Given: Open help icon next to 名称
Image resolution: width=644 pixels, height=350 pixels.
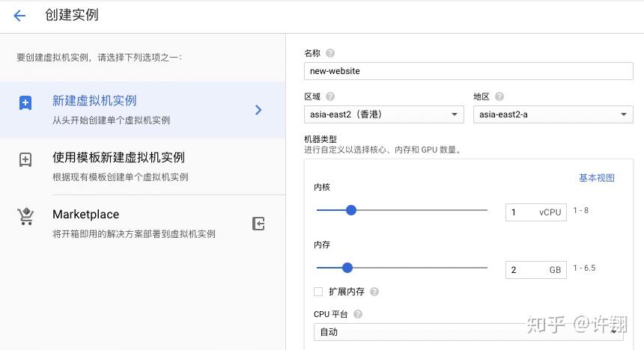Looking at the screenshot, I should tap(330, 53).
